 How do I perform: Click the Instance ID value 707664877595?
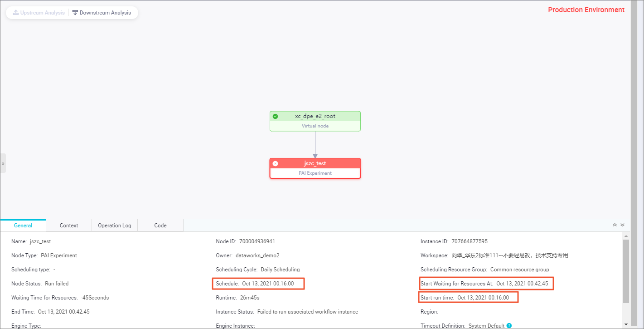point(470,241)
